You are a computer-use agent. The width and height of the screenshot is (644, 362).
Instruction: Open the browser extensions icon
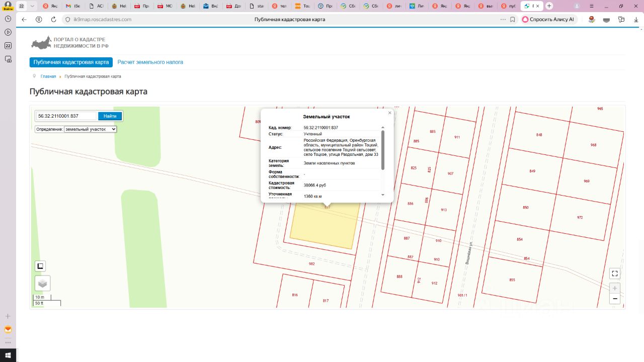pos(621,20)
